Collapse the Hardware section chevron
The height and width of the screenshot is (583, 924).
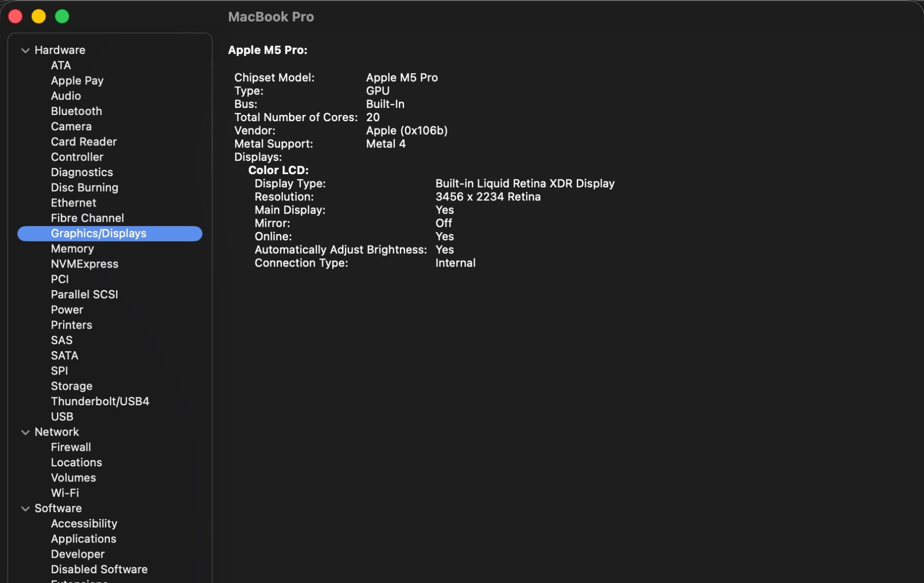coord(25,50)
